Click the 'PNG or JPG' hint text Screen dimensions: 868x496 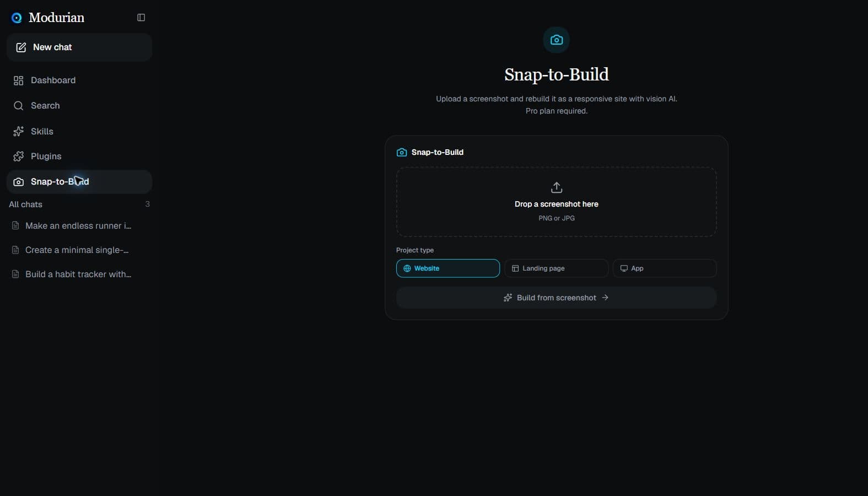[x=557, y=218]
